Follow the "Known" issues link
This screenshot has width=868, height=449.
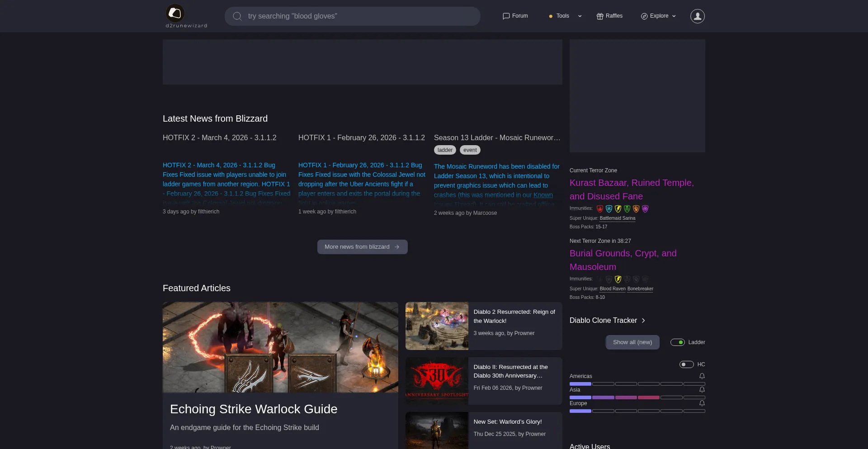[x=543, y=195]
